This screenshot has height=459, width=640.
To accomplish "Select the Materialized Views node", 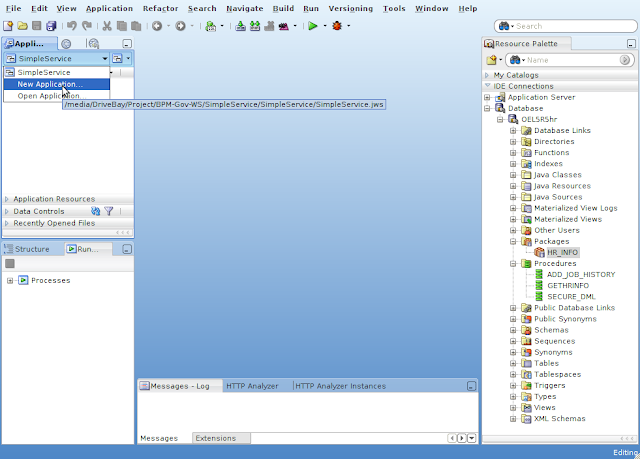I will [x=568, y=219].
